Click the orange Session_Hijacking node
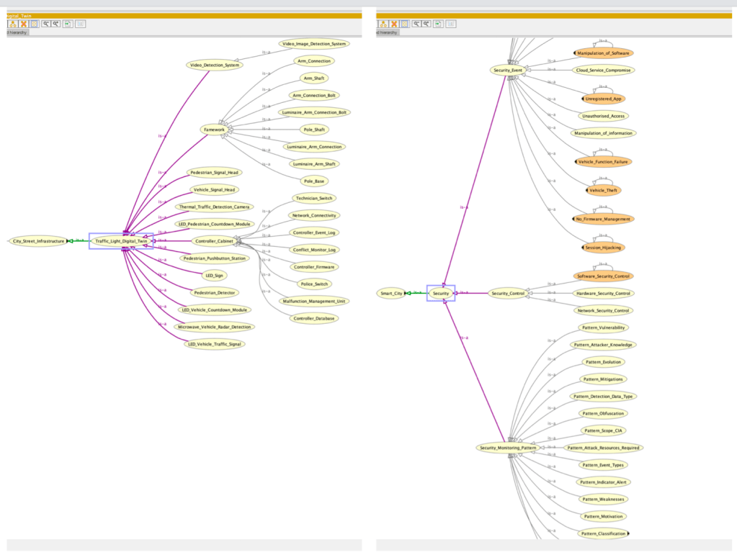The image size is (737, 560). coord(604,247)
